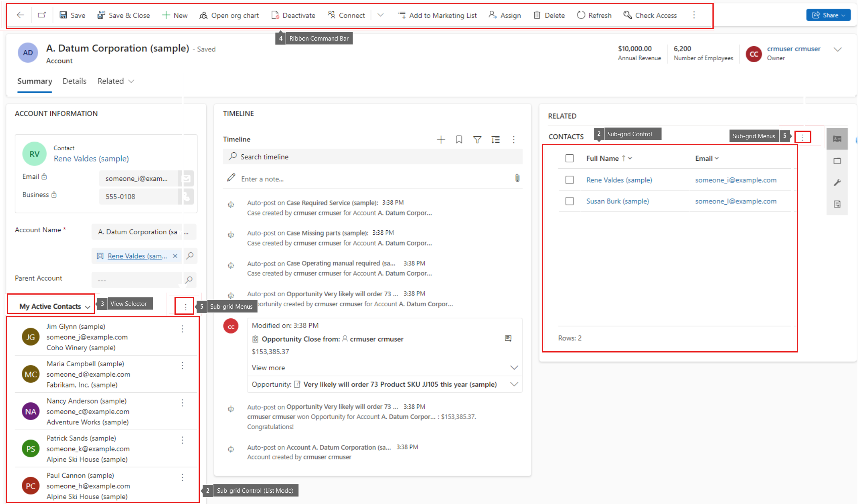Check the Susan Burk row checkbox

click(569, 201)
